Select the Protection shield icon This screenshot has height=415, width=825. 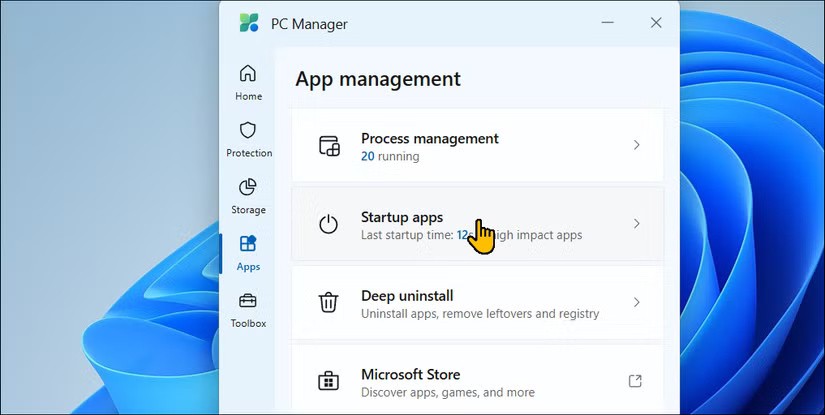(x=248, y=130)
